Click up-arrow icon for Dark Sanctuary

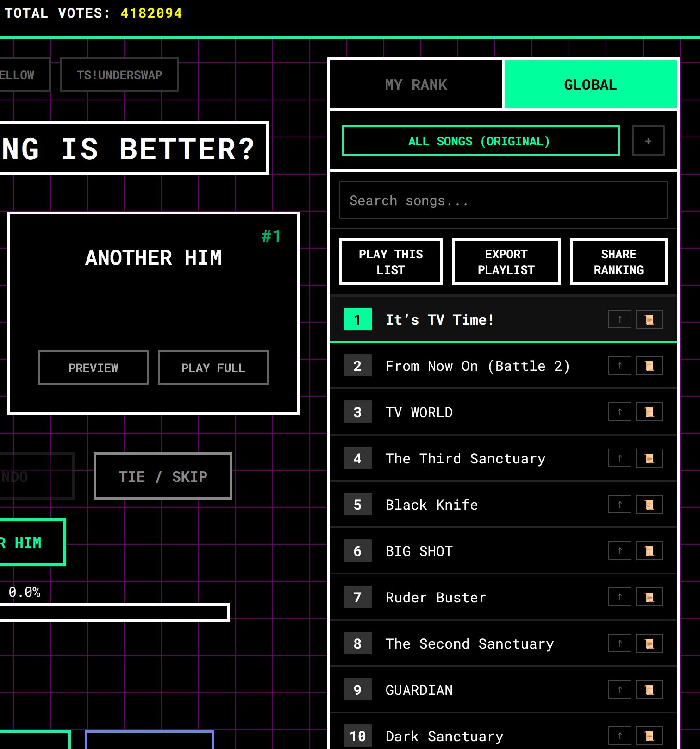pos(619,736)
